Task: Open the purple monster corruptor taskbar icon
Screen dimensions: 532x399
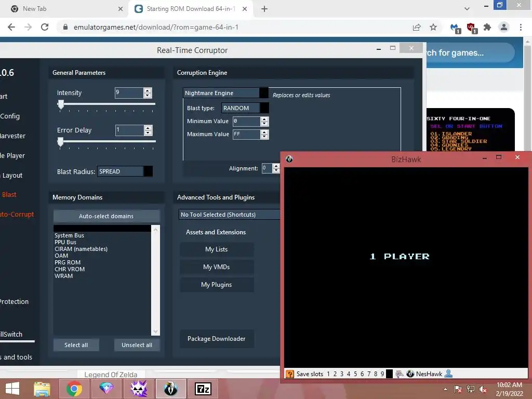Action: click(138, 389)
